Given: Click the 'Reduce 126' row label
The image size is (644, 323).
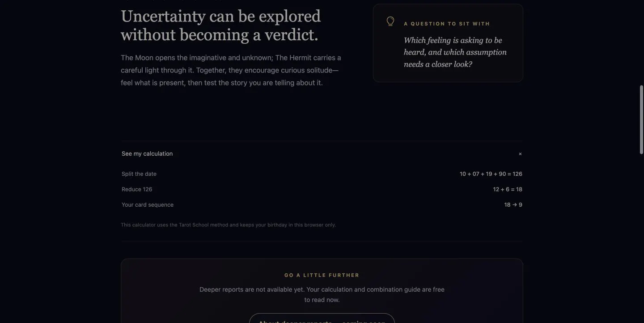Looking at the screenshot, I should [x=137, y=189].
